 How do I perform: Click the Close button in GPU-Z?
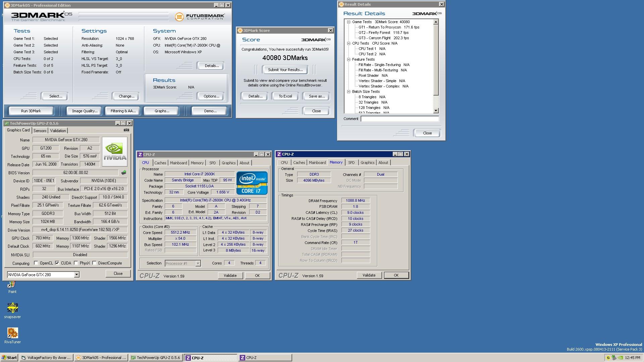point(118,274)
